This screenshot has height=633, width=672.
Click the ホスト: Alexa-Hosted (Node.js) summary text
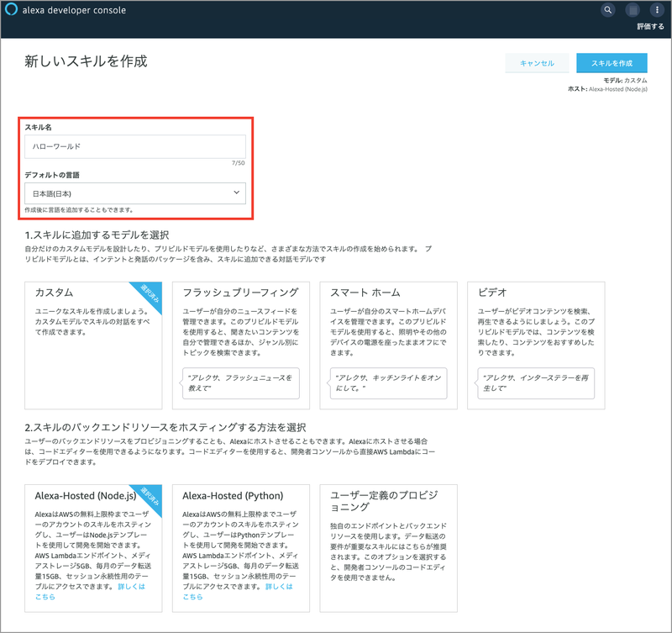607,89
